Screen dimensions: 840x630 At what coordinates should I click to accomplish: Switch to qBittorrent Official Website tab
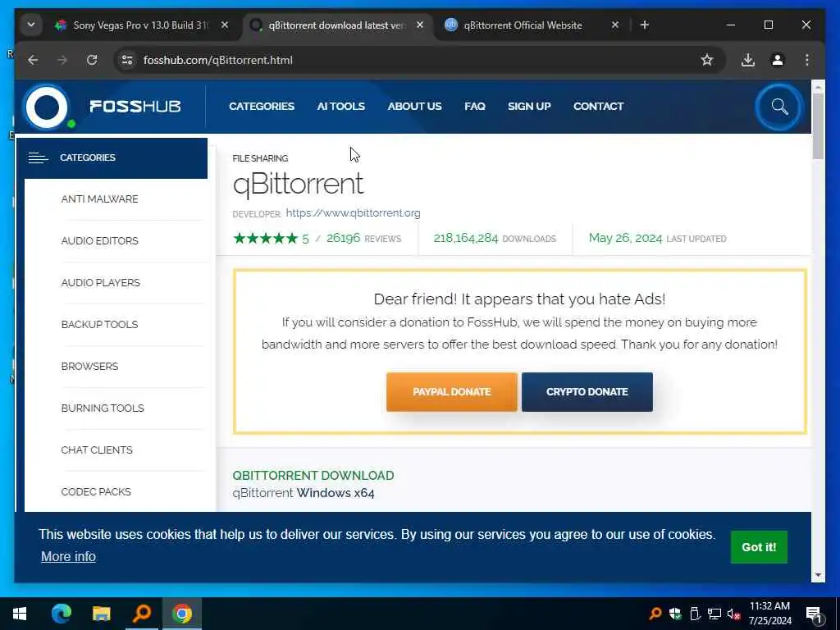coord(523,25)
